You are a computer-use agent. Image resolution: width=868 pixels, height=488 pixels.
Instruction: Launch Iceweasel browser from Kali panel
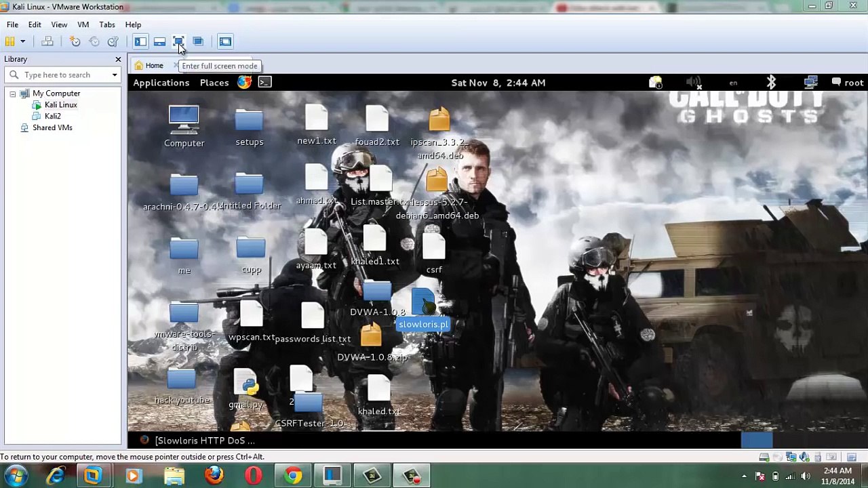tap(244, 83)
